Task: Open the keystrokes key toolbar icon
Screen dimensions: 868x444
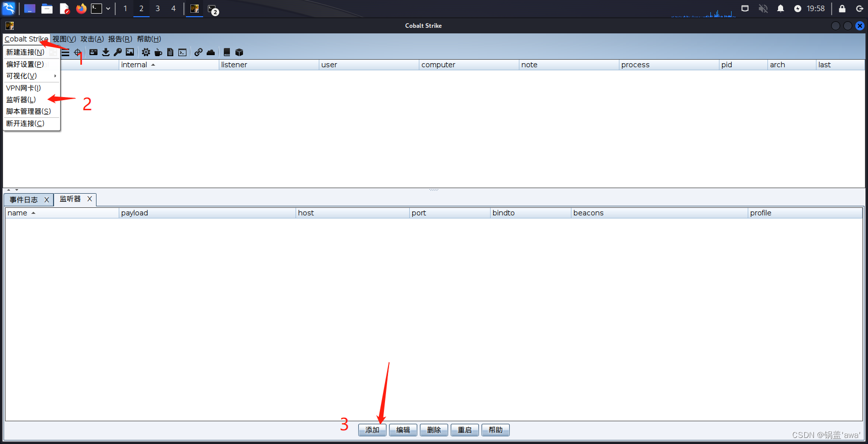Action: pyautogui.click(x=118, y=52)
